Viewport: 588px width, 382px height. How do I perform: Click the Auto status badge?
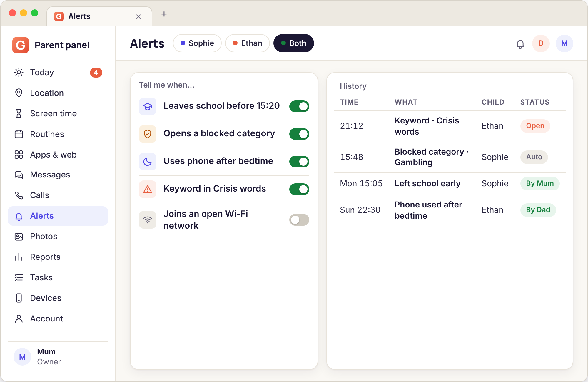tap(534, 157)
